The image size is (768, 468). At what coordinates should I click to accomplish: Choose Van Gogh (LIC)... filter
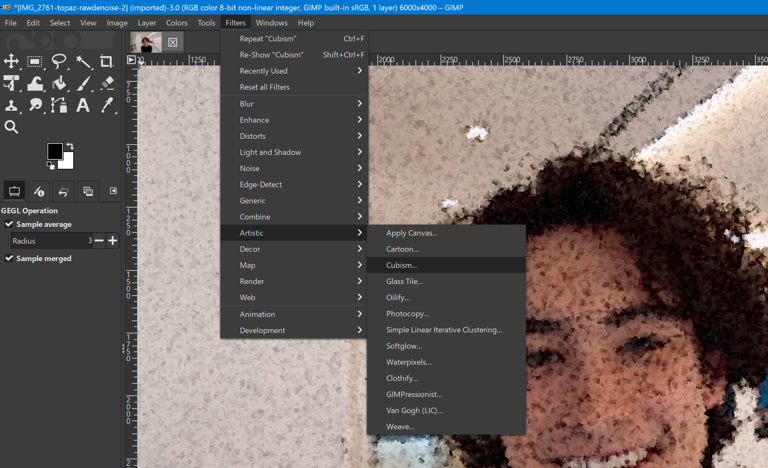pyautogui.click(x=446, y=411)
